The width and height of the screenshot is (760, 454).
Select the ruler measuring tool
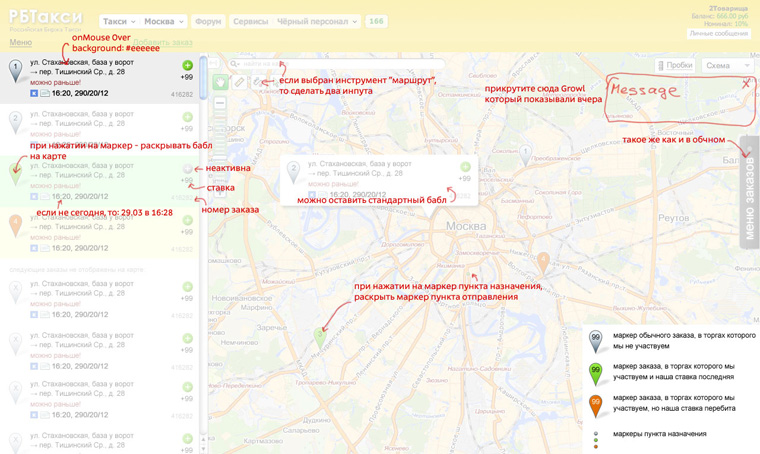[239, 82]
